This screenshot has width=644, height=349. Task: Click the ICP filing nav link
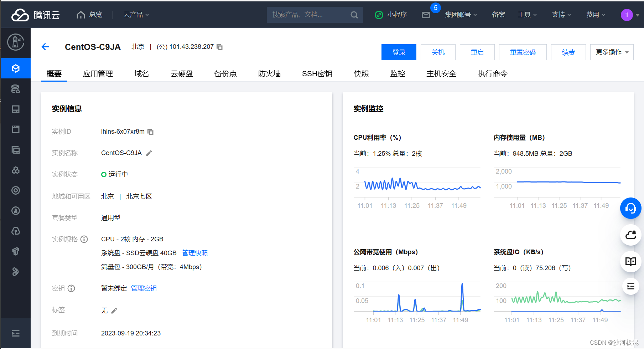pos(499,15)
